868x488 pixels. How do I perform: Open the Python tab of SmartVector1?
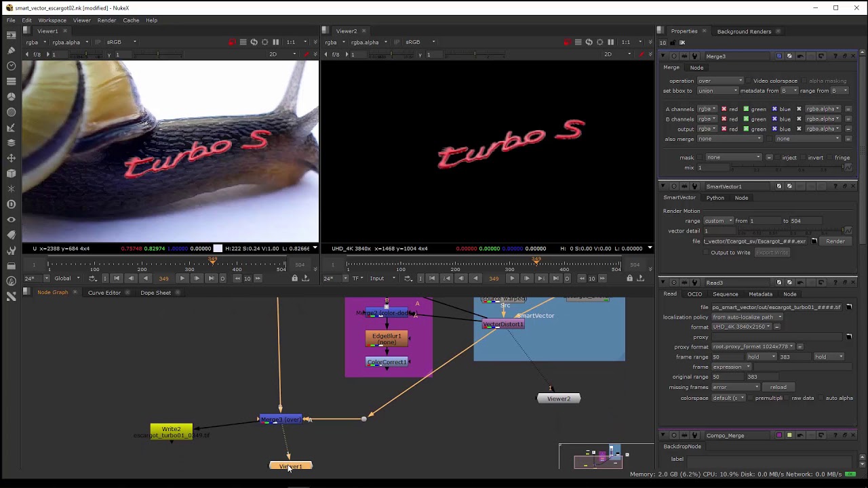(715, 198)
